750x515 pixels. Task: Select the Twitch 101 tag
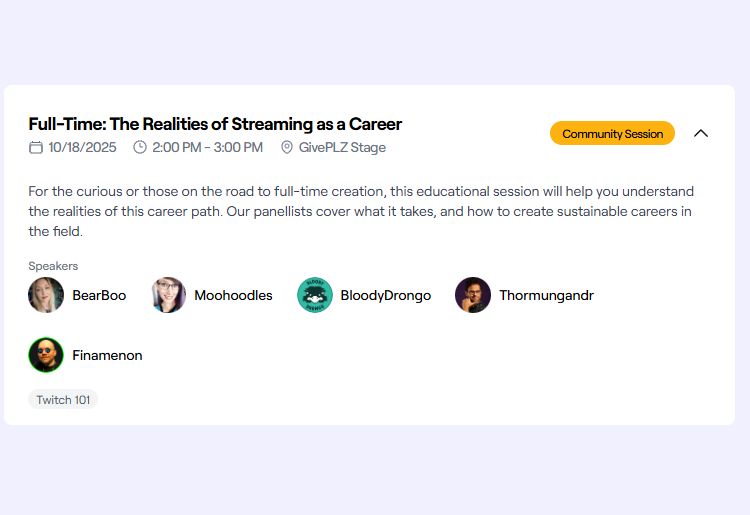(63, 400)
